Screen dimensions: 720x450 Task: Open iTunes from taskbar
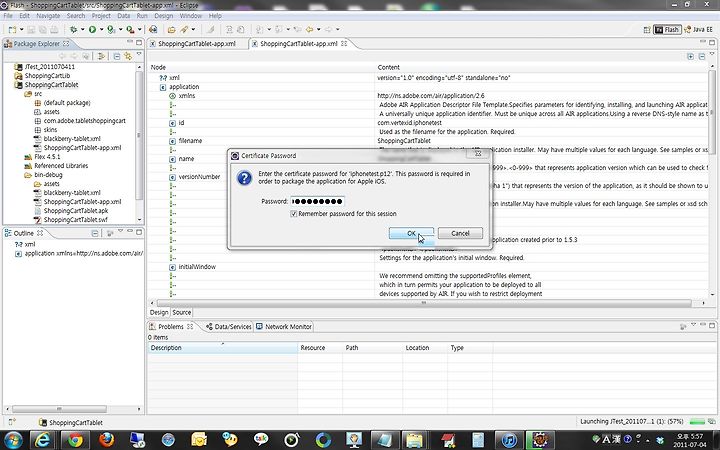pos(508,440)
